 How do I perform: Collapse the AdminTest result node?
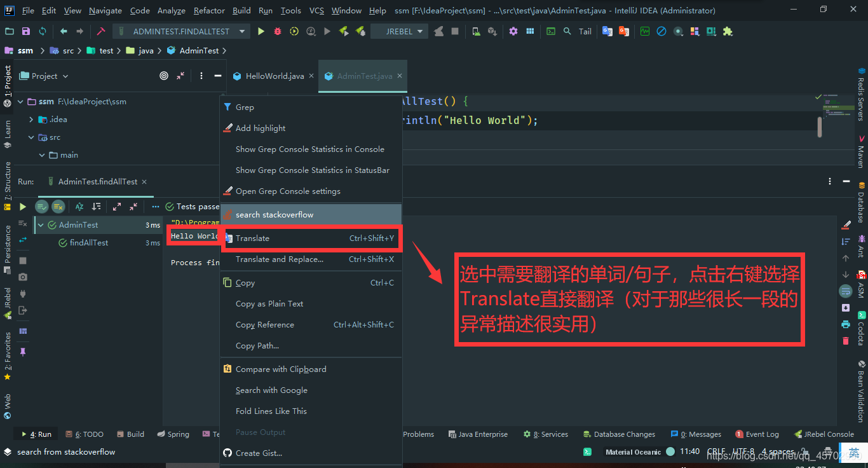click(41, 224)
